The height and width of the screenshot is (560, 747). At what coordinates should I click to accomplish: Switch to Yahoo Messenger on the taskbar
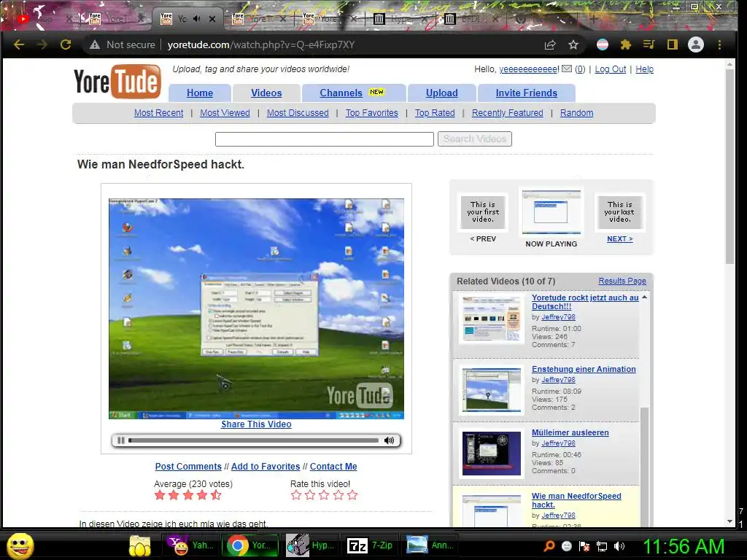click(x=192, y=545)
